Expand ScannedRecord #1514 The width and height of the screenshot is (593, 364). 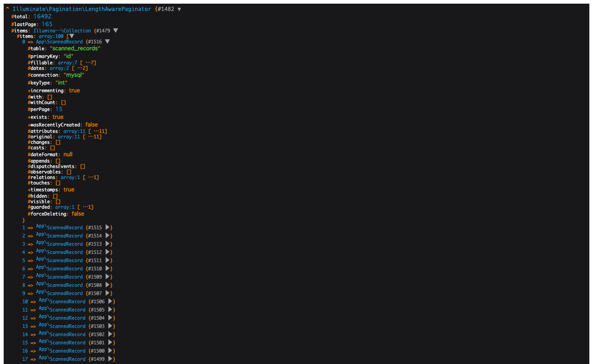click(108, 235)
